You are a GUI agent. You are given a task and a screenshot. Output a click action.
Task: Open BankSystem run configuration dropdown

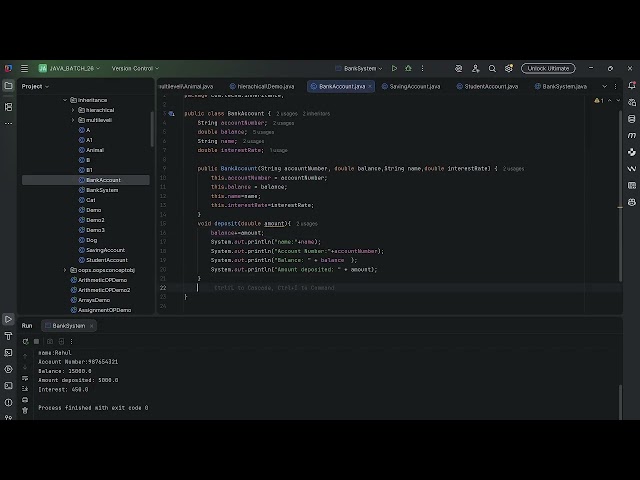coord(359,69)
